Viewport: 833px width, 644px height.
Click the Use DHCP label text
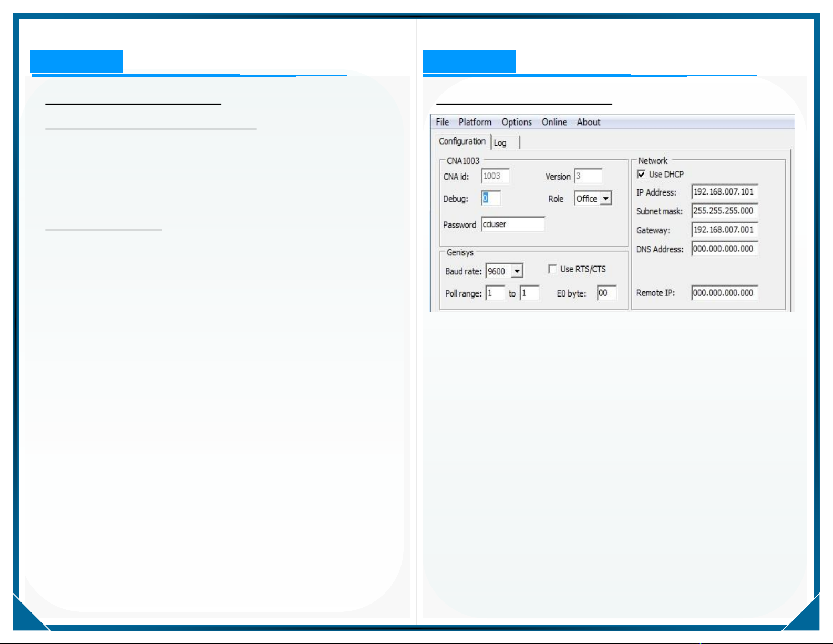[x=666, y=175]
